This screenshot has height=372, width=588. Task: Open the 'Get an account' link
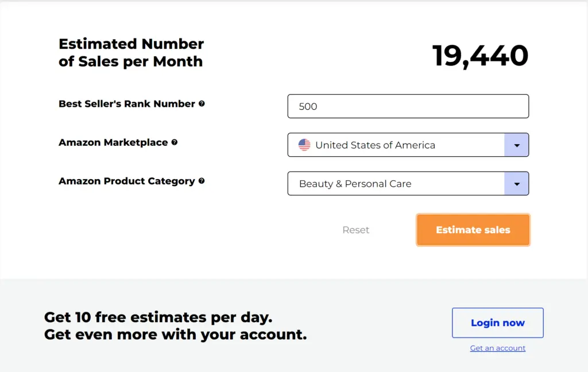click(497, 348)
